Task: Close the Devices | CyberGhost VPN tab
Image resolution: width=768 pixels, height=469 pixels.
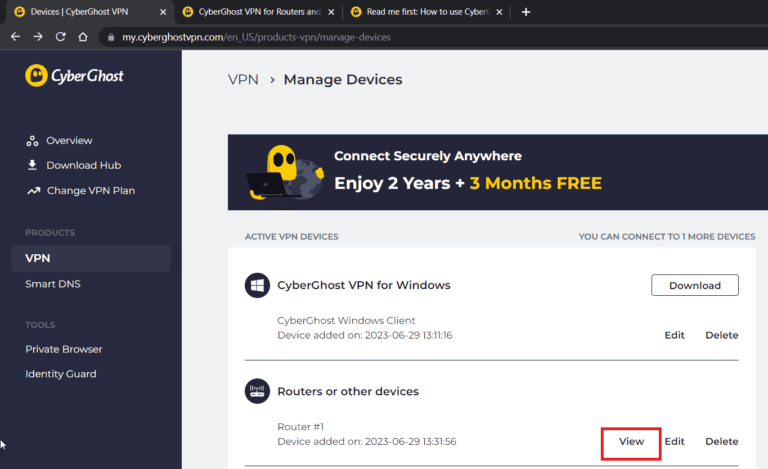Action: pyautogui.click(x=163, y=12)
